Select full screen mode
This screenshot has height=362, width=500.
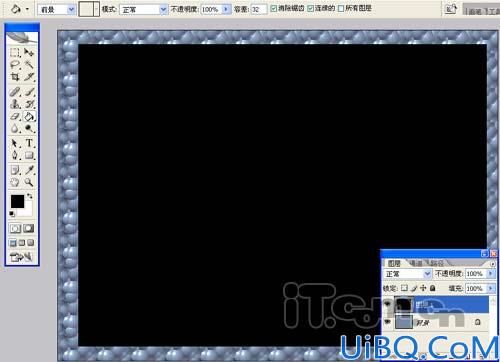[x=30, y=243]
